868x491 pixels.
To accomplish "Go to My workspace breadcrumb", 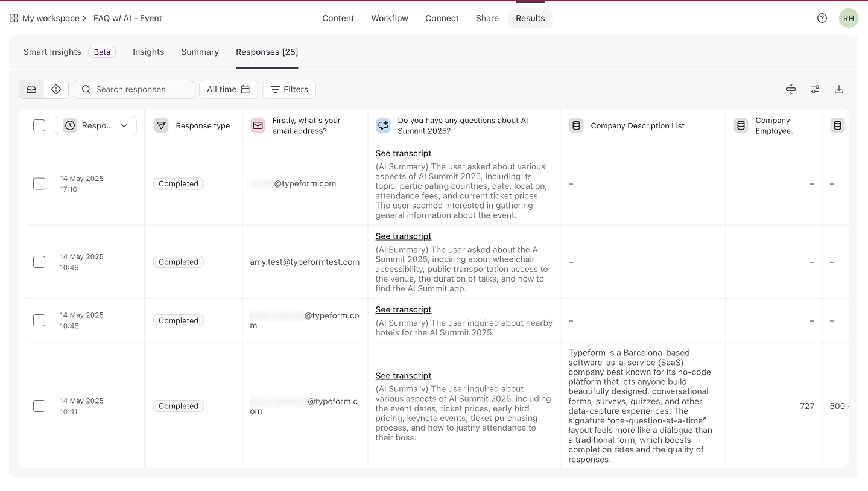I will pyautogui.click(x=51, y=18).
